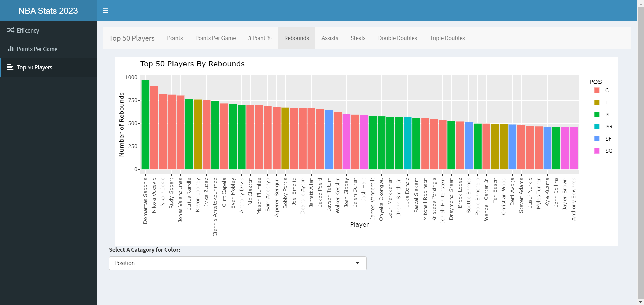
Task: Open the Efficency sidebar page
Action: 28,30
